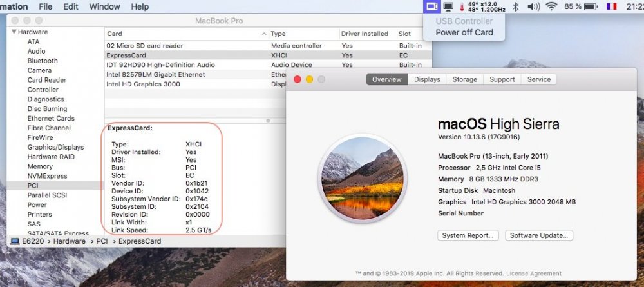Image resolution: width=644 pixels, height=287 pixels.
Task: Click the Software Update button
Action: coord(539,235)
